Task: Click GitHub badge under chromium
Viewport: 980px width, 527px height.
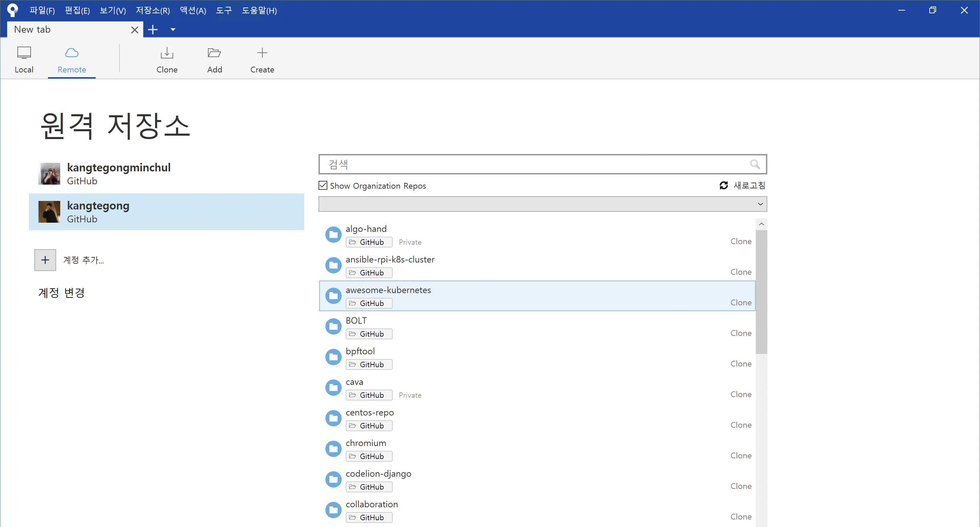Action: click(369, 456)
